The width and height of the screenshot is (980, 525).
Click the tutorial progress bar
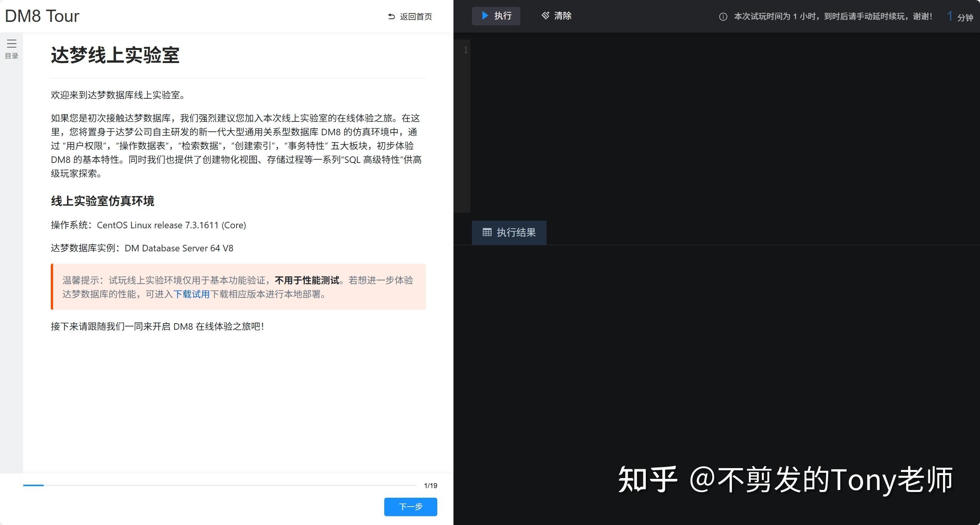coord(220,485)
